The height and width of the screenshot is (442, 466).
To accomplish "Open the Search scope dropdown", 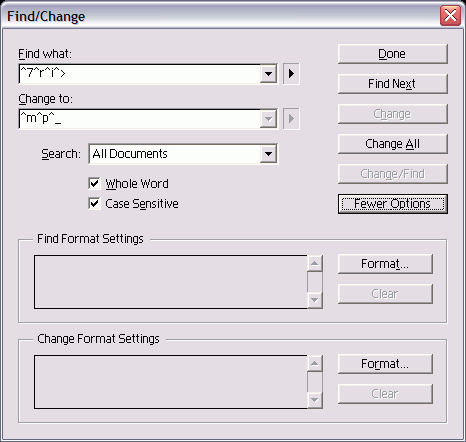I will 268,154.
